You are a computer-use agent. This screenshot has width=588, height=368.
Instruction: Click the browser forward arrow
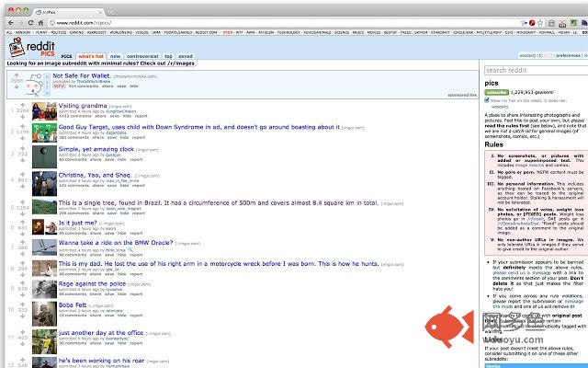tap(20, 23)
